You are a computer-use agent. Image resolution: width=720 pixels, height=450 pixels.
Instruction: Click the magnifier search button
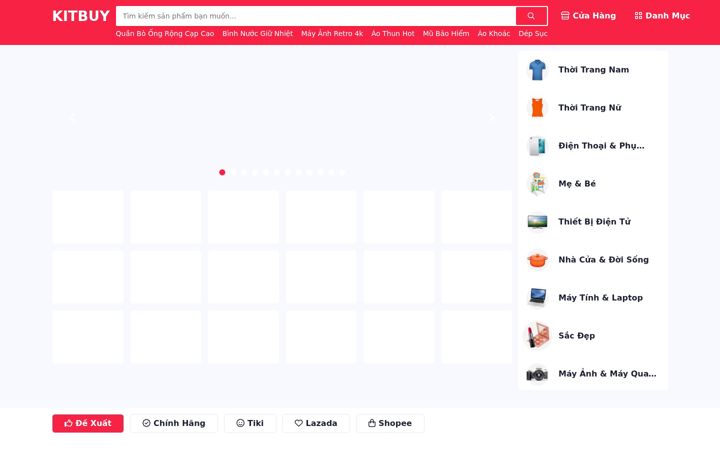coord(531,16)
